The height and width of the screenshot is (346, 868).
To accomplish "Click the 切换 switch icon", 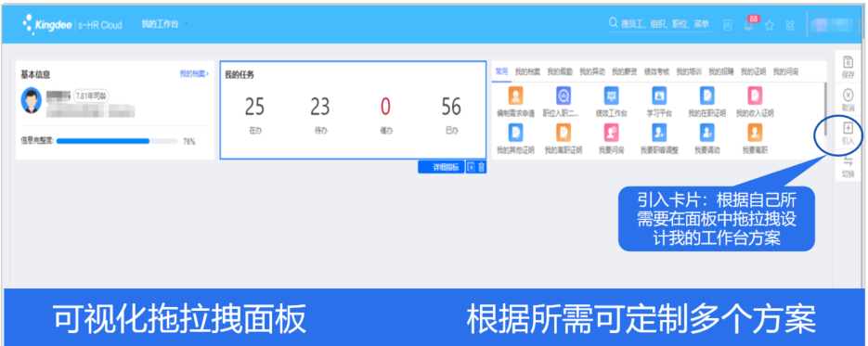I will [848, 161].
